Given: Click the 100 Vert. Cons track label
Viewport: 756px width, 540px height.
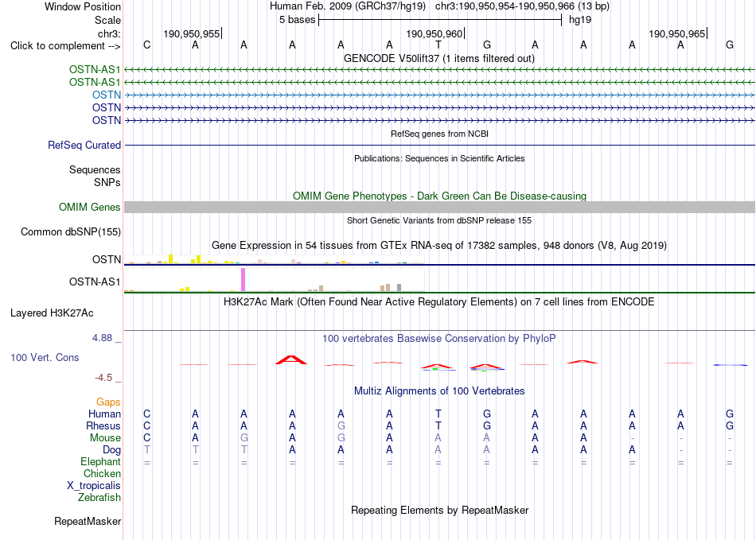Looking at the screenshot, I should (45, 357).
